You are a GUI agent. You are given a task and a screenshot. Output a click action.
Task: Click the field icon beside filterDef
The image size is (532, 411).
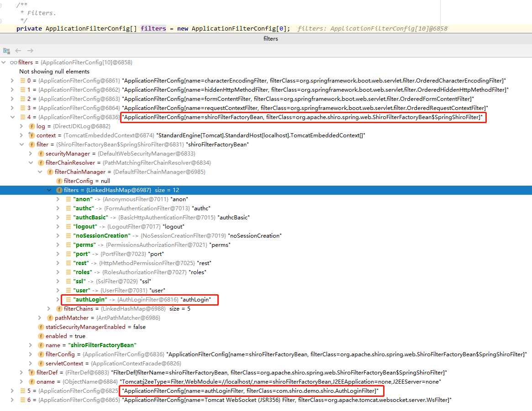point(32,373)
